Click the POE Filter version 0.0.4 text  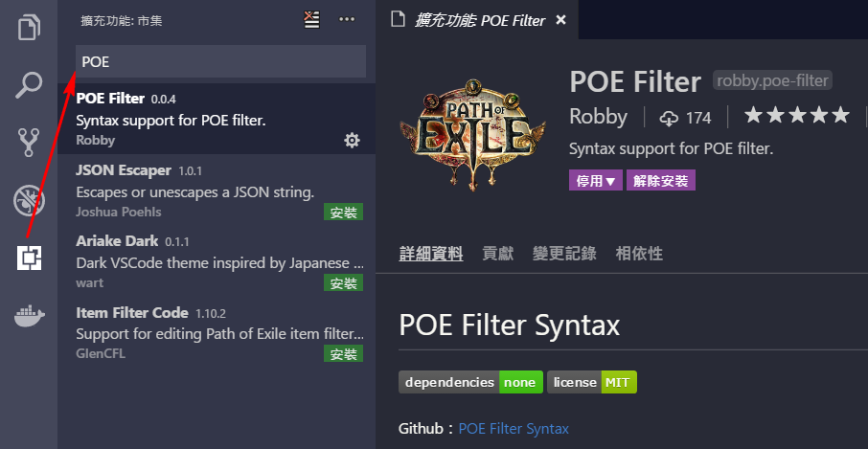coord(164,100)
